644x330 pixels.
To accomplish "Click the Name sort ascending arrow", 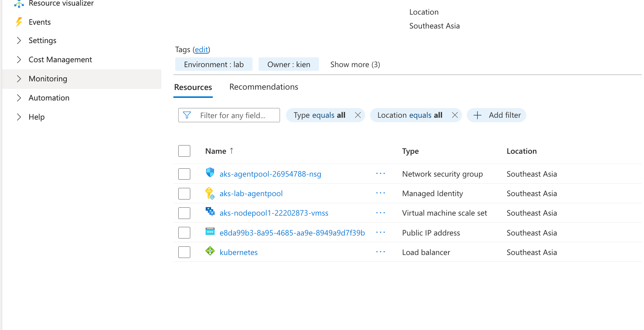I will (232, 151).
